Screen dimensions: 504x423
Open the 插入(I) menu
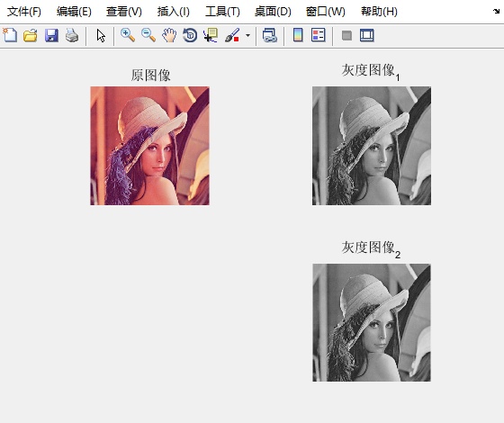click(x=173, y=12)
